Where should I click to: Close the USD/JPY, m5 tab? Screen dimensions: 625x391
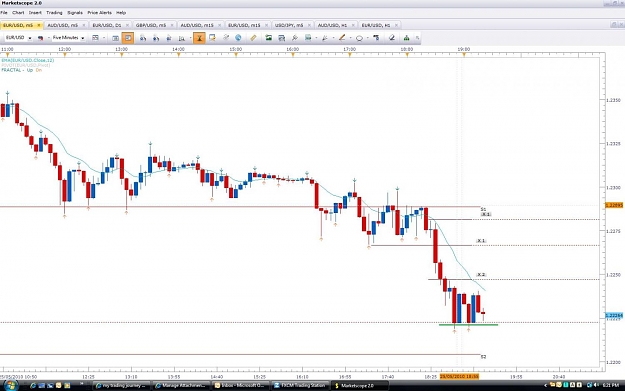click(309, 25)
